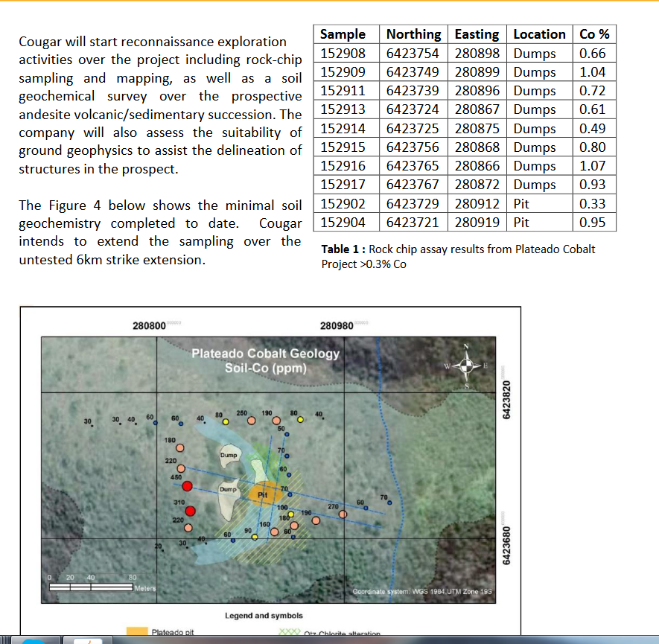Select sample number 152904 cell
Viewport: 659px width, 644px height.
346,222
